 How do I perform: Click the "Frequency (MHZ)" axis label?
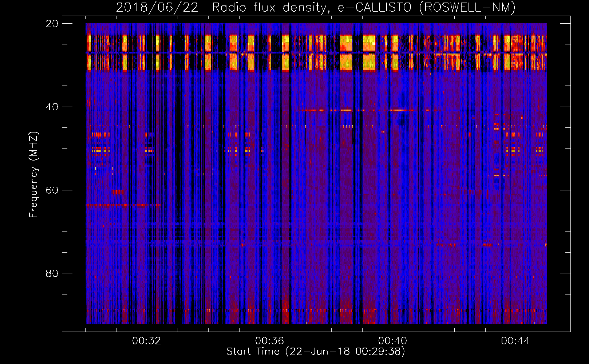[x=33, y=175]
